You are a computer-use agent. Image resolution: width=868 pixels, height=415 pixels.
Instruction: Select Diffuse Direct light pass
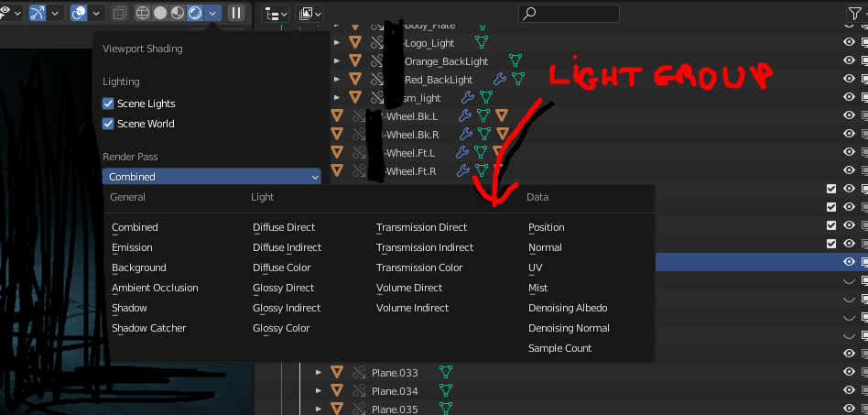pyautogui.click(x=284, y=227)
